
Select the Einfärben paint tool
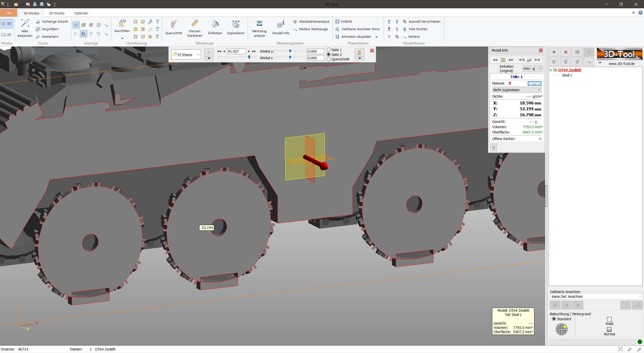coord(215,27)
